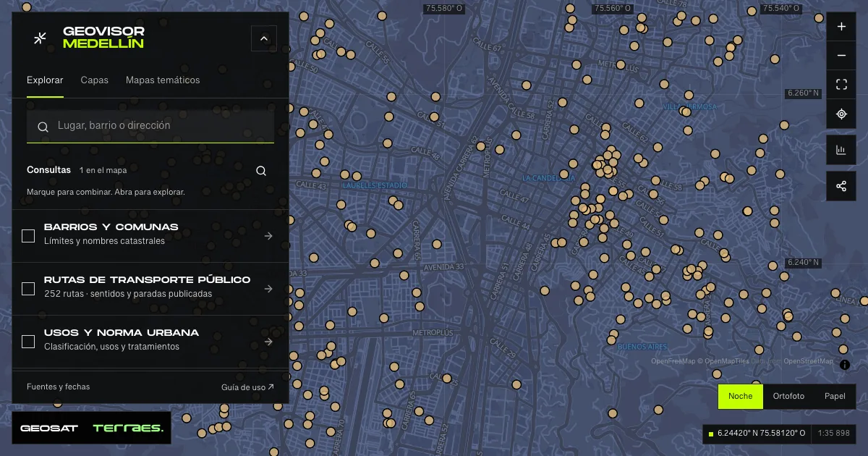Image resolution: width=868 pixels, height=456 pixels.
Task: Select the Noche basemap
Action: tap(741, 396)
